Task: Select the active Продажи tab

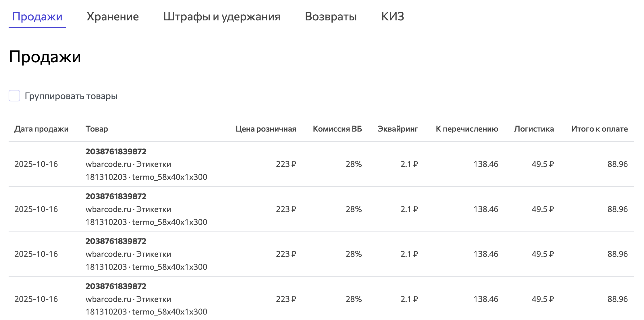Action: (x=38, y=16)
